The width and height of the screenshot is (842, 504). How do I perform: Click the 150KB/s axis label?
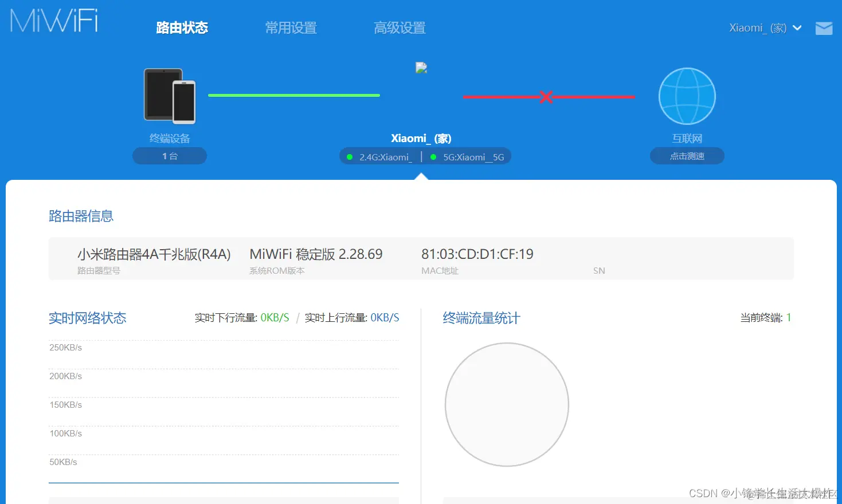pyautogui.click(x=65, y=405)
